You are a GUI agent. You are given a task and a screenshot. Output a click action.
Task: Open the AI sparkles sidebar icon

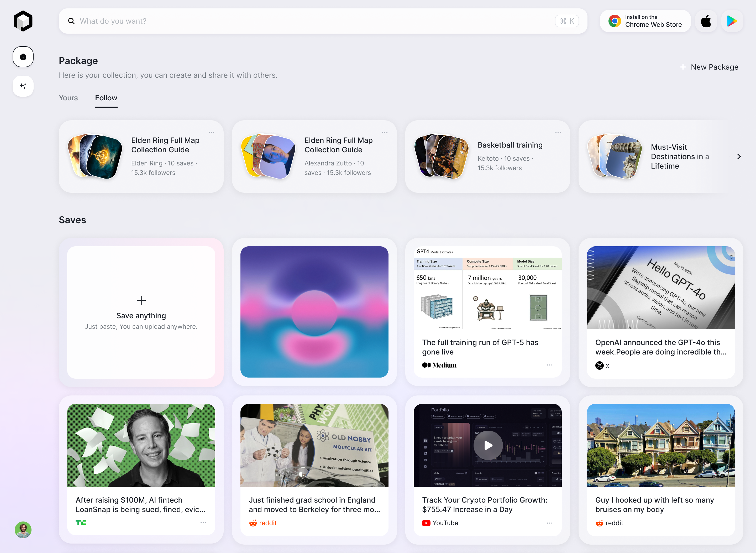[x=23, y=86]
